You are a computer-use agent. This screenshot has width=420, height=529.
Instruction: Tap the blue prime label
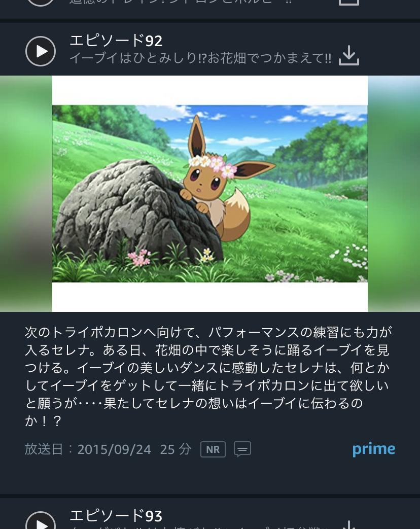tap(374, 449)
